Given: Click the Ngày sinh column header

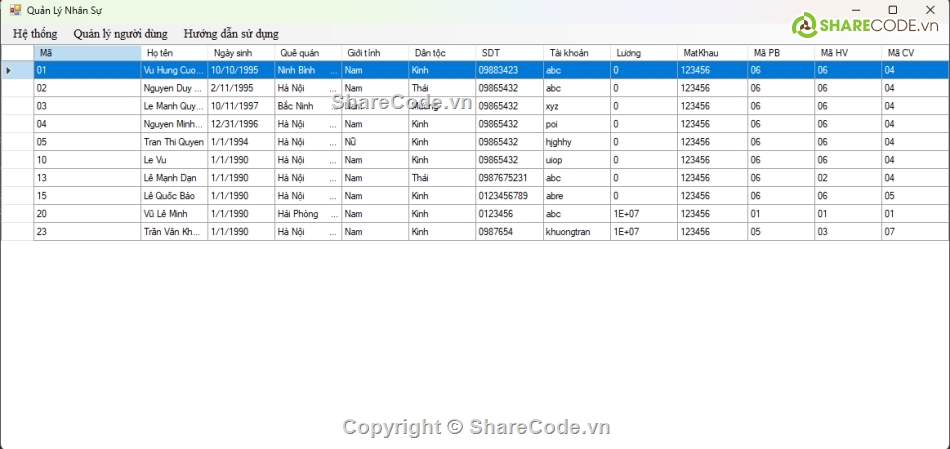Looking at the screenshot, I should (240, 52).
